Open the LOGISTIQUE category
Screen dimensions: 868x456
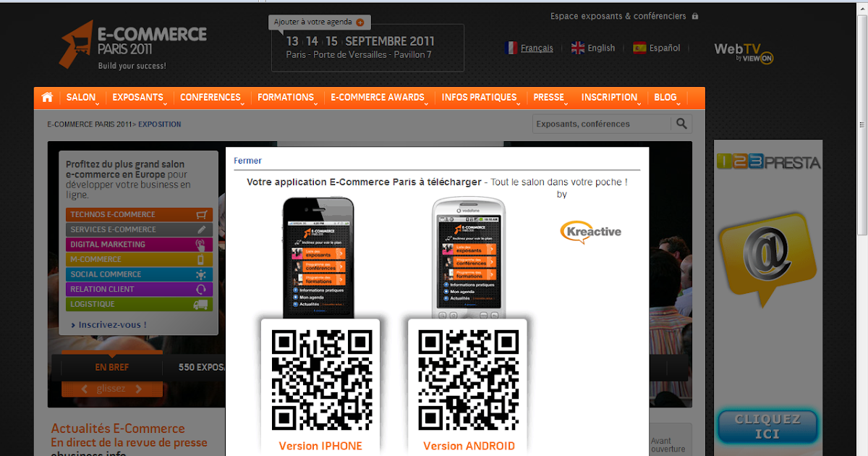click(x=139, y=305)
